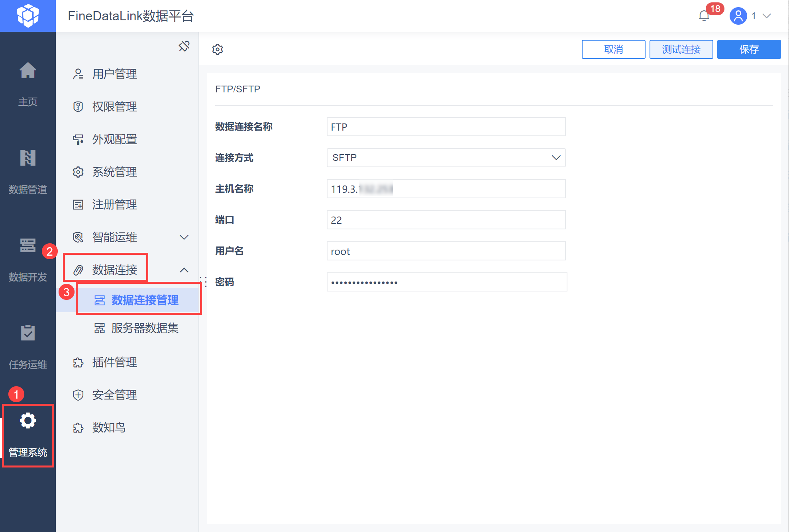Collapse the 数据连接 menu chevron
789x532 pixels.
(x=184, y=270)
